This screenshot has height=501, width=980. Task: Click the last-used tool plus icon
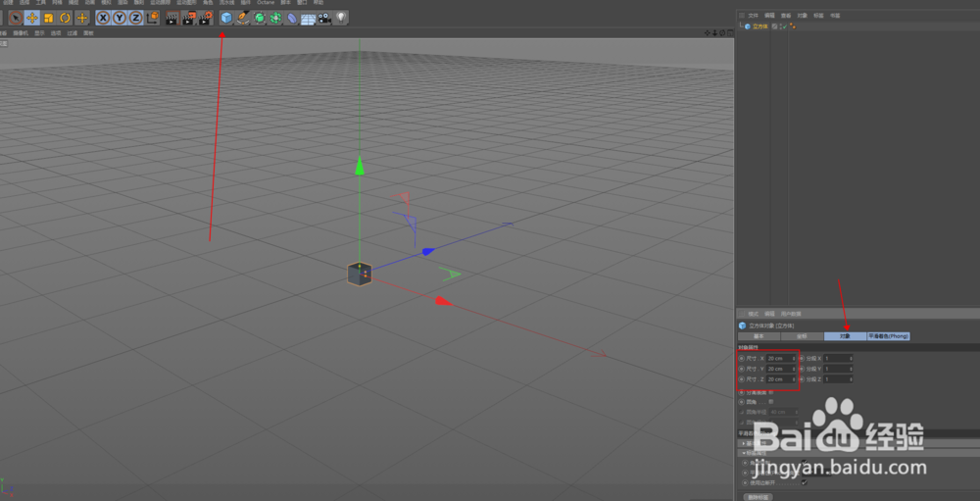[x=82, y=18]
